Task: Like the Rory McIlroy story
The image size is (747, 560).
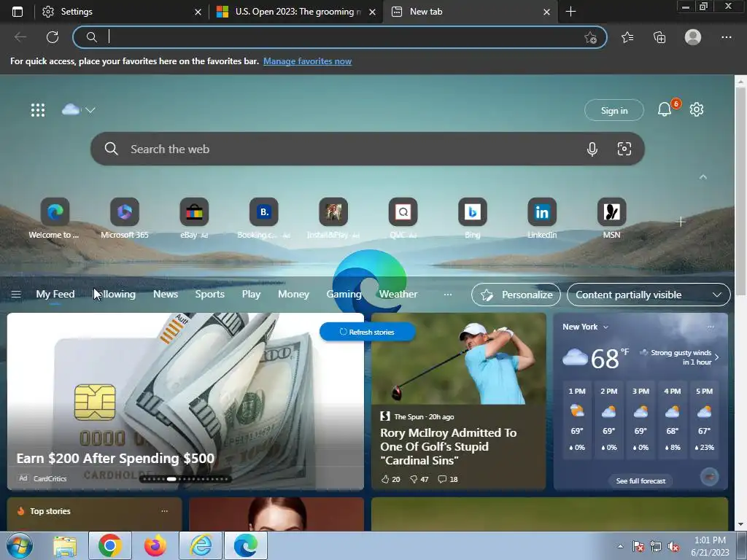Action: coord(390,480)
